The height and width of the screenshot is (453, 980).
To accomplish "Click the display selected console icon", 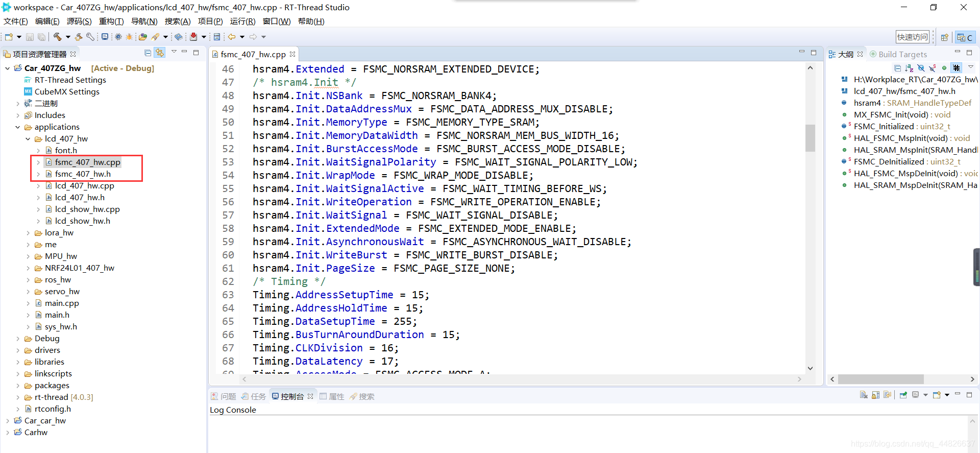I will 915,395.
